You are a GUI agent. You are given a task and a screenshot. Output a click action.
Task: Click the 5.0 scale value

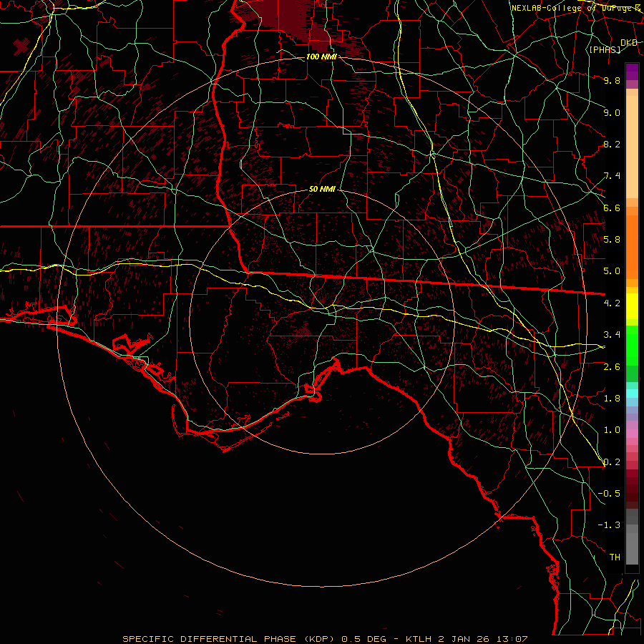coord(612,271)
